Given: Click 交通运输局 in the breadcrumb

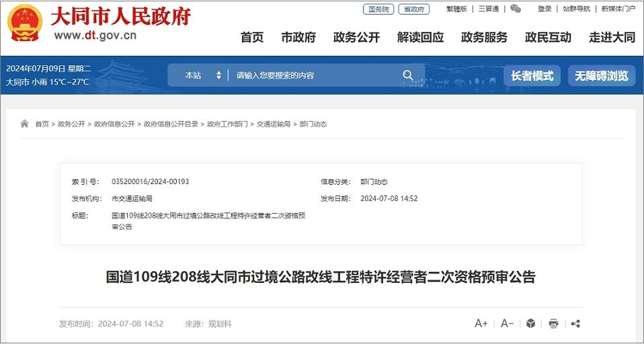Looking at the screenshot, I should [274, 124].
